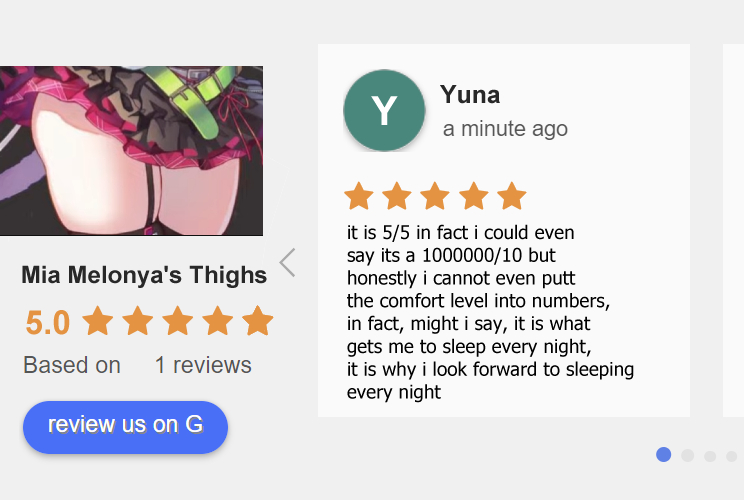Open the "1 reviews" count text
The height and width of the screenshot is (500, 744).
click(203, 365)
